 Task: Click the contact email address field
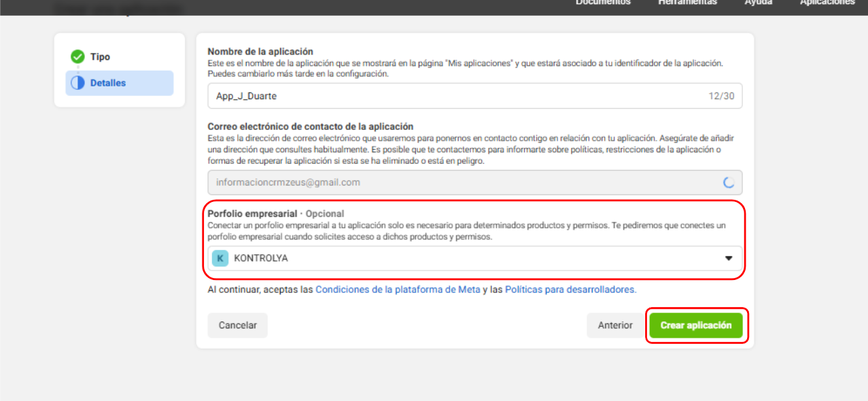(462, 182)
